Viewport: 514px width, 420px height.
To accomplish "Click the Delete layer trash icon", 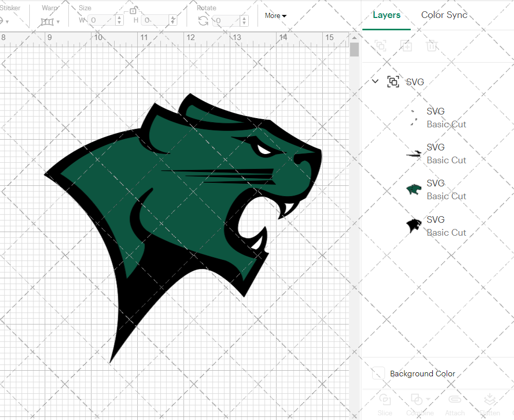I will pos(432,46).
